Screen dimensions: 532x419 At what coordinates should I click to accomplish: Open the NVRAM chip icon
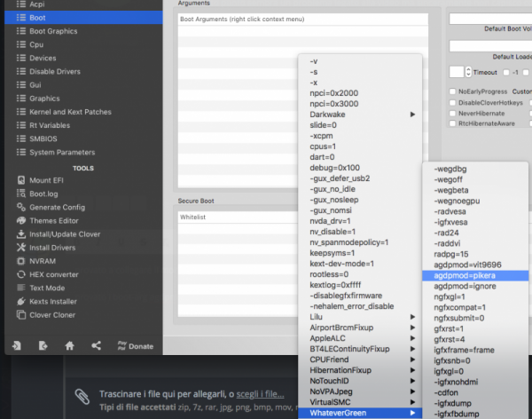(21, 261)
